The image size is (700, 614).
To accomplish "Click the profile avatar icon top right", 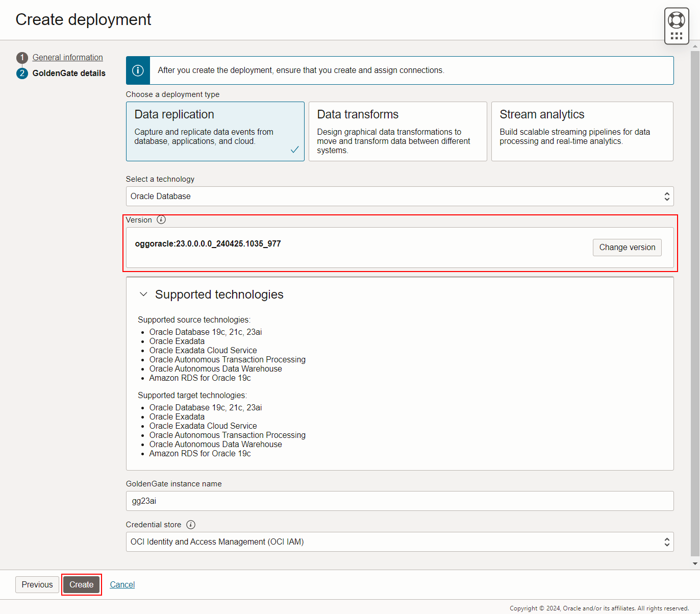I will click(x=676, y=19).
